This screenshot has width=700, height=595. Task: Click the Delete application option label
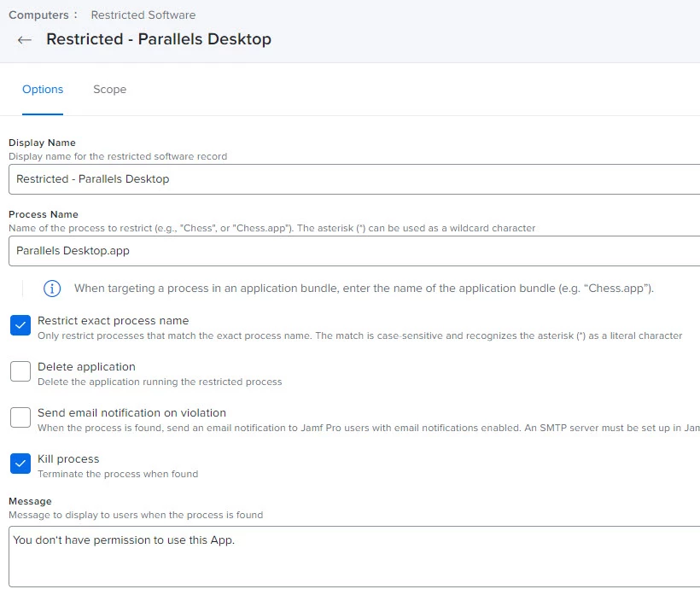86,367
